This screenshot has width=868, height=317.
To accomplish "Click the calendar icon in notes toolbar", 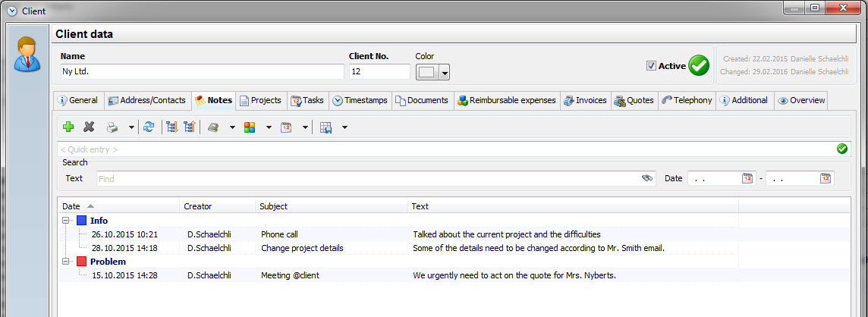I will tap(287, 127).
